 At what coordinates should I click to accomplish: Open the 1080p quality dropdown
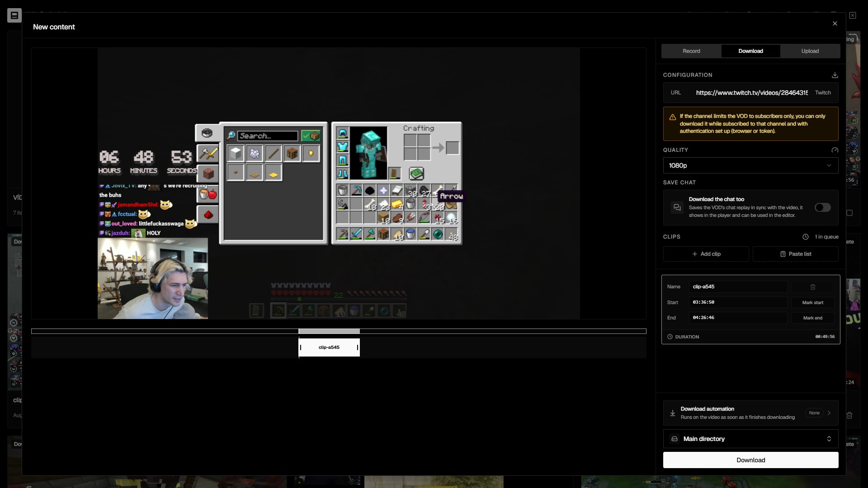click(x=750, y=165)
